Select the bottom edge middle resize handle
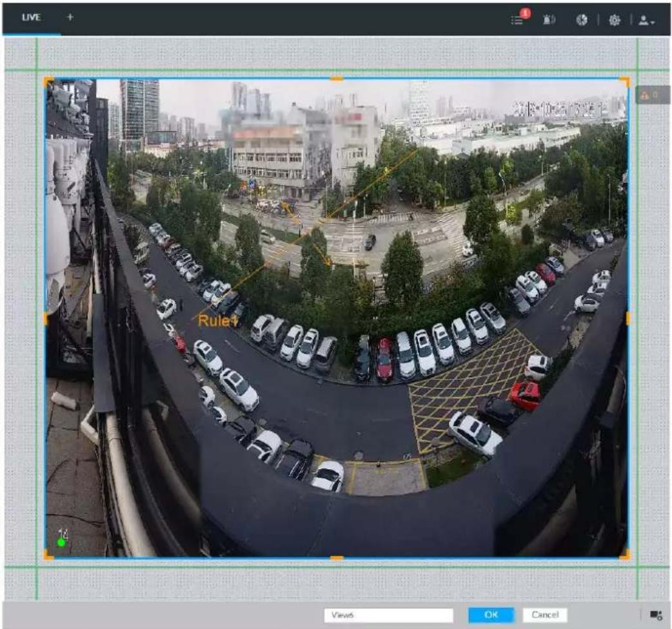 click(x=337, y=558)
